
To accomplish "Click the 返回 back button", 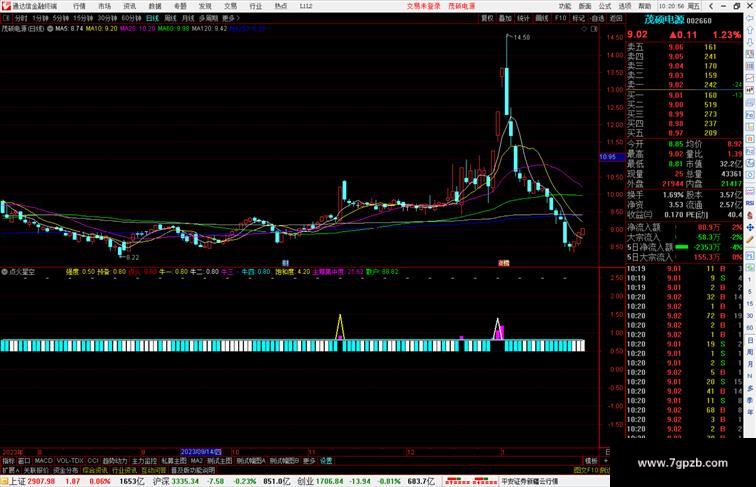I will [616, 18].
